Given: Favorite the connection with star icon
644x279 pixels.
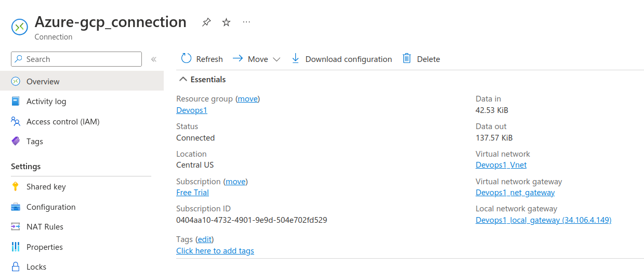Looking at the screenshot, I should (226, 22).
